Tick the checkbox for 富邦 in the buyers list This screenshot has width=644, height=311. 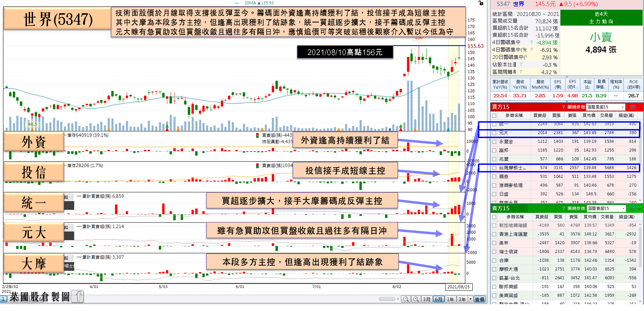coord(494,150)
